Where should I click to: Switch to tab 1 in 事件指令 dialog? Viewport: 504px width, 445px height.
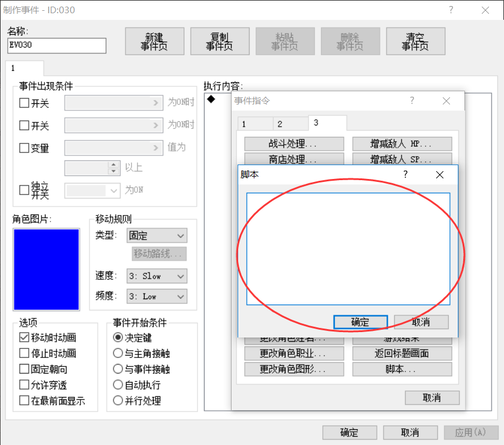pos(255,124)
